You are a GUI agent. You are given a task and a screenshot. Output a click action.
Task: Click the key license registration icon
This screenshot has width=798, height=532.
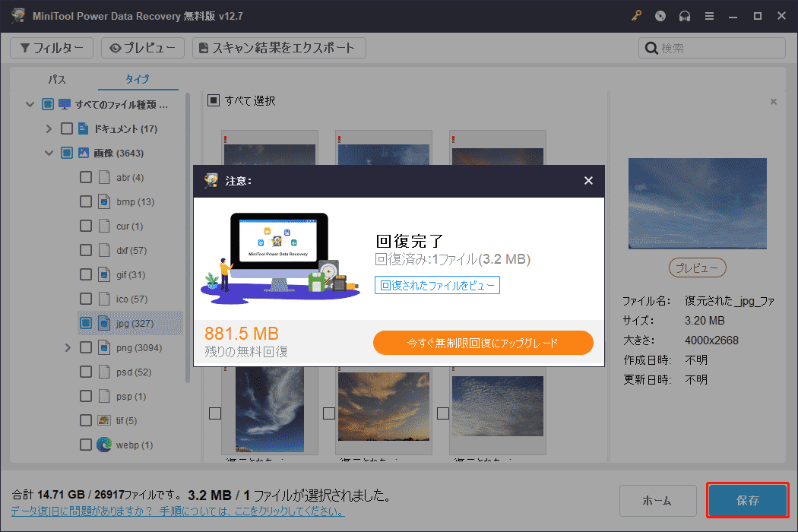click(636, 15)
